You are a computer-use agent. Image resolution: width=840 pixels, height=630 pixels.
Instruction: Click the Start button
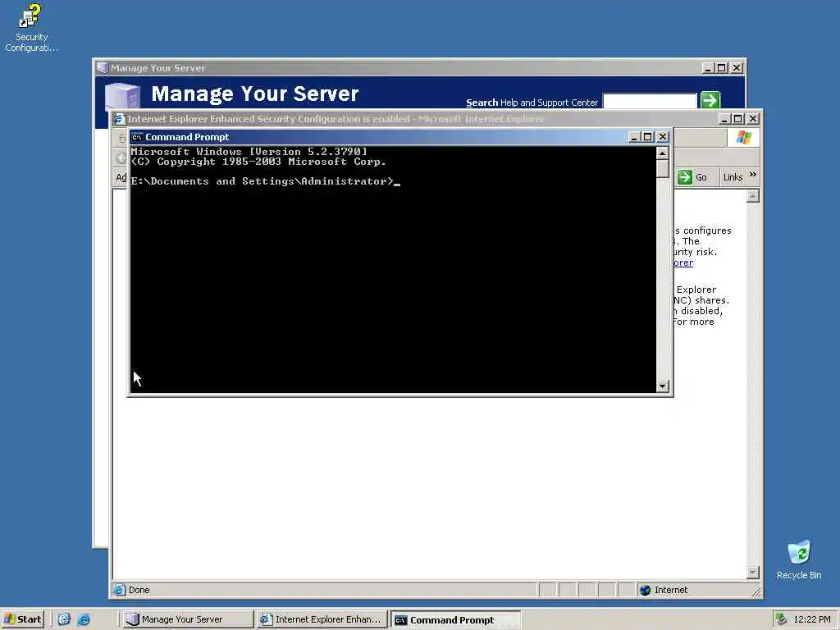[x=22, y=619]
